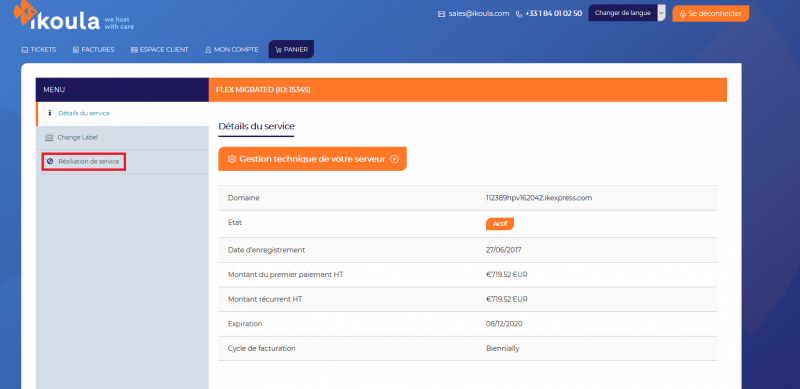This screenshot has height=389, width=800.
Task: Click the Détails du service heading
Action: [x=256, y=126]
